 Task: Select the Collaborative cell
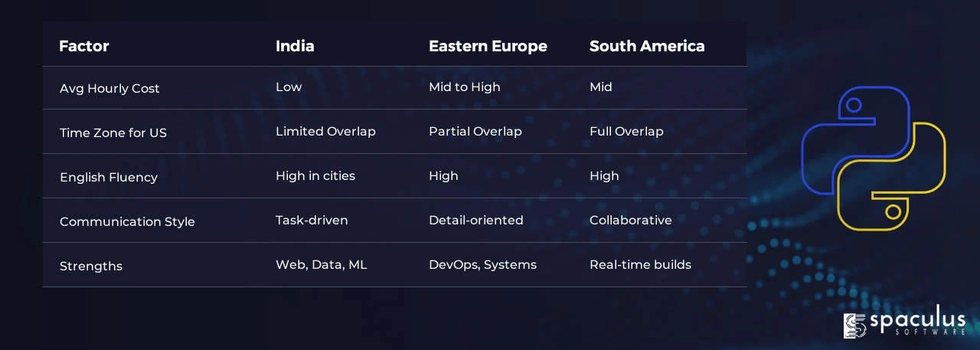tap(631, 220)
